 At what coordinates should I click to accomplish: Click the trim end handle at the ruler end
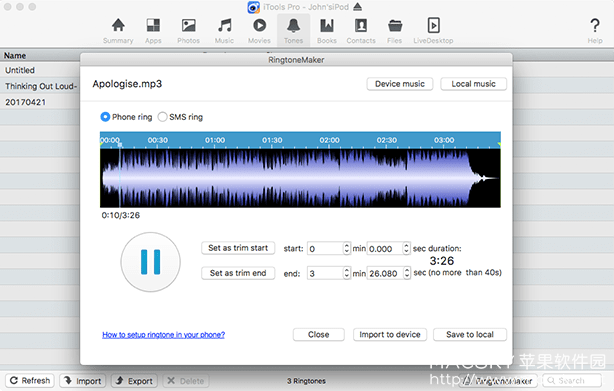pyautogui.click(x=499, y=144)
